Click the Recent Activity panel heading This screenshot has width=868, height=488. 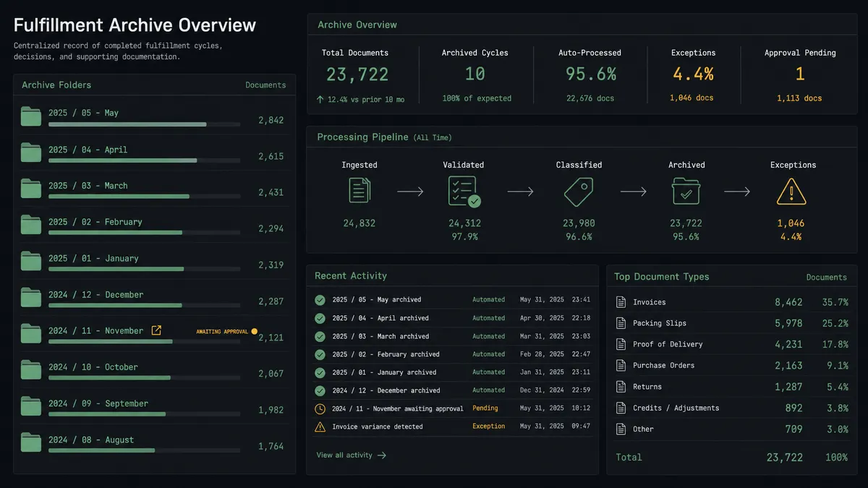click(x=351, y=275)
